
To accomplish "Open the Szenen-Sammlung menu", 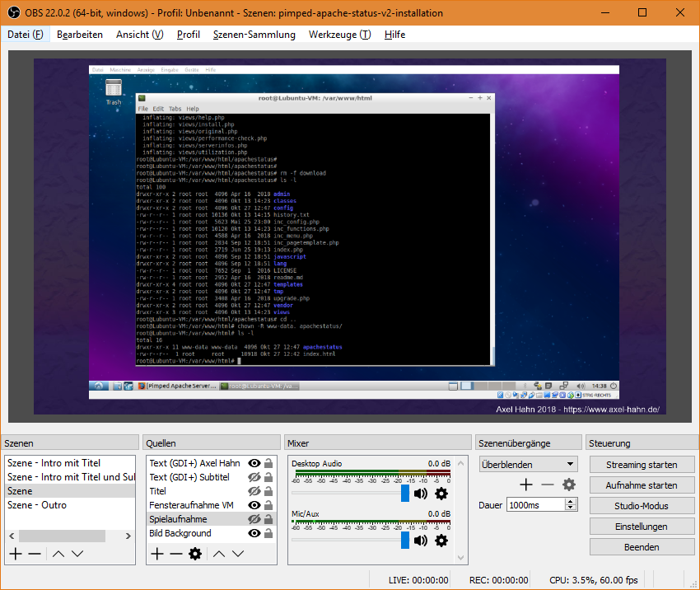I will pos(254,35).
